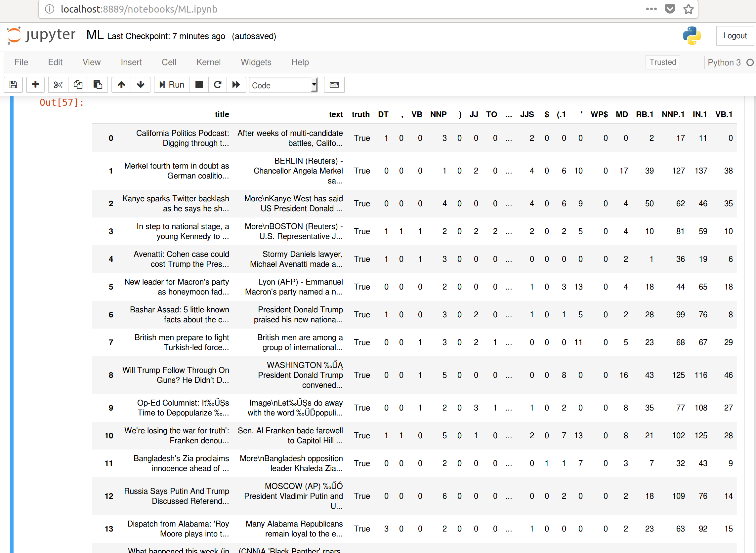Image resolution: width=756 pixels, height=553 pixels.
Task: Click the save and checkpoint icon
Action: (x=14, y=85)
